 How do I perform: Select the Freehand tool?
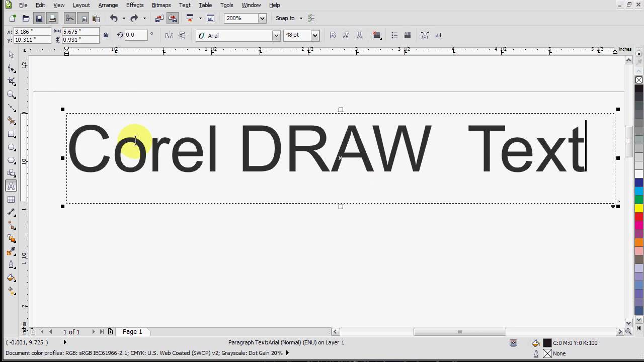pyautogui.click(x=11, y=108)
